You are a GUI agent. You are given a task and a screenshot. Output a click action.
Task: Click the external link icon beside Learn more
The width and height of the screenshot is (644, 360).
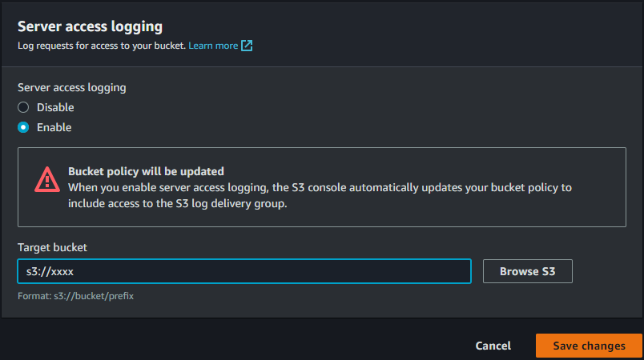point(247,46)
